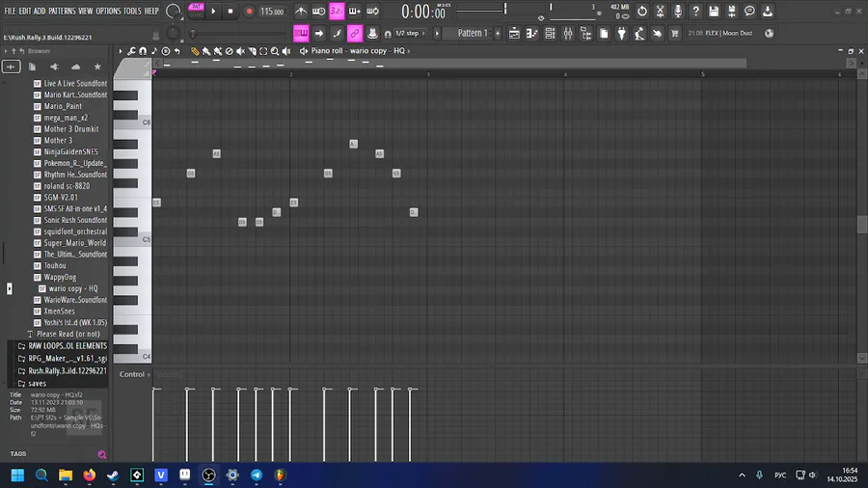Disable typing keyboard to piano
The width and height of the screenshot is (868, 488).
pyautogui.click(x=301, y=33)
